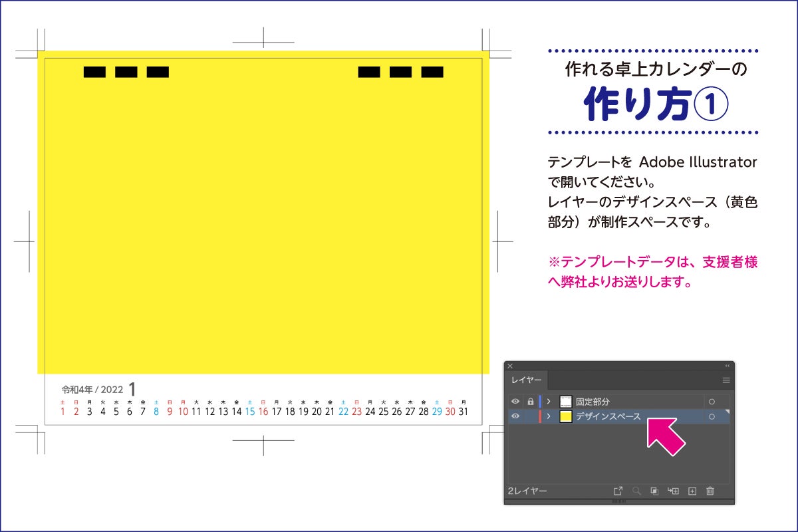This screenshot has width=798, height=532.
Task: Collapse the Layers panel with double arrows
Action: point(727,366)
